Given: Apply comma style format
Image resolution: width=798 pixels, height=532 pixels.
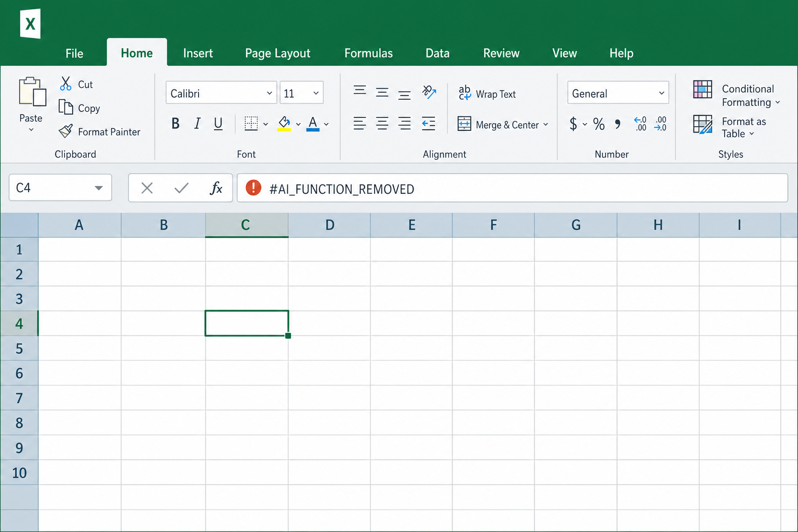Looking at the screenshot, I should (x=618, y=124).
